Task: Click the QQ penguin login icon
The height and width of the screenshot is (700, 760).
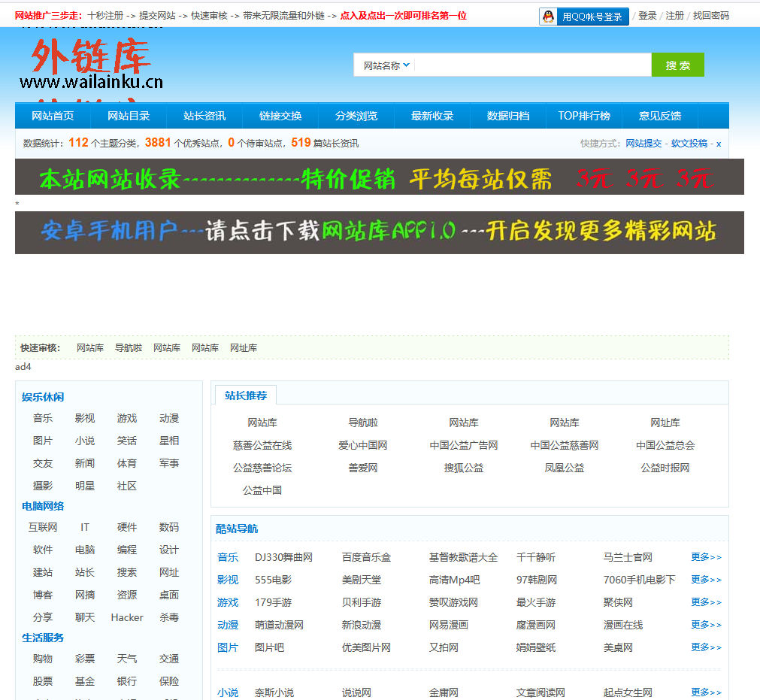Action: click(x=549, y=17)
